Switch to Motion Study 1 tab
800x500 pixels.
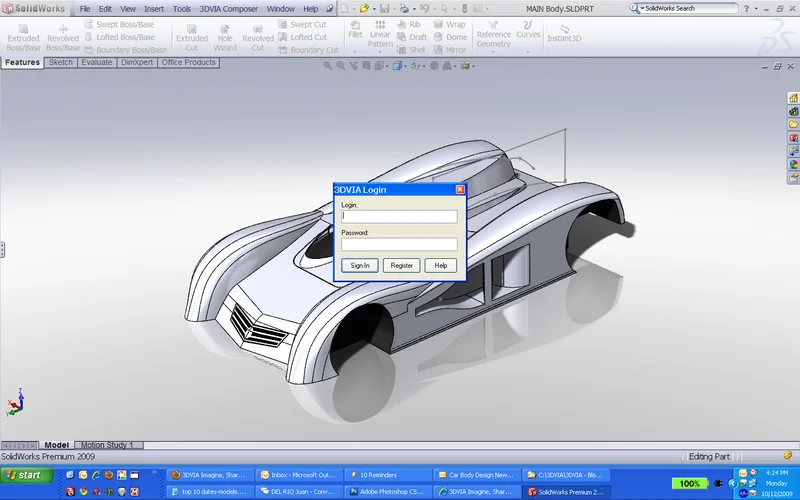click(x=107, y=445)
